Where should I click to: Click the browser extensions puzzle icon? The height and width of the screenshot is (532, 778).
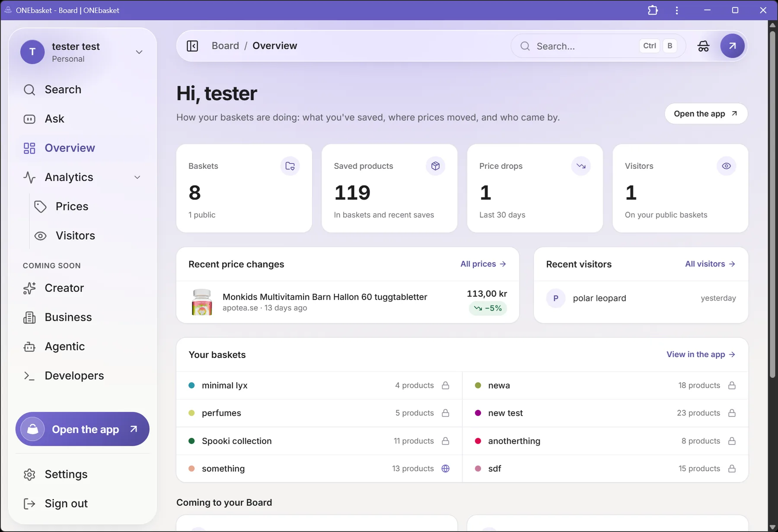(653, 10)
